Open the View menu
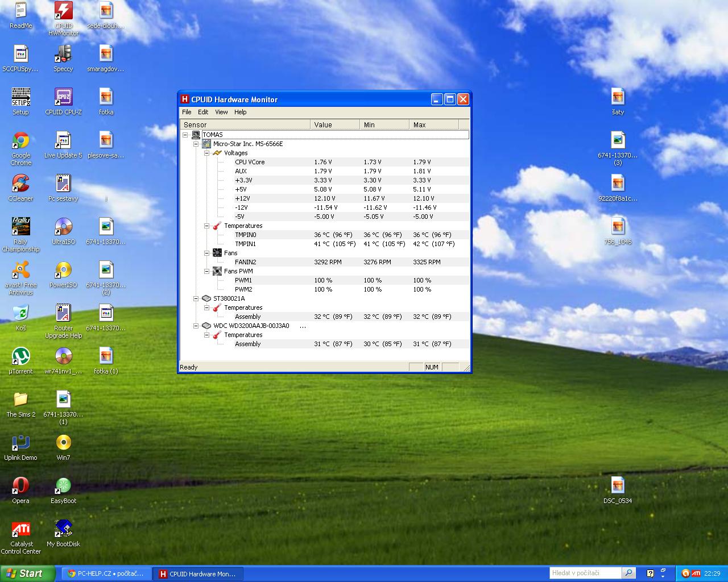This screenshot has width=728, height=582. click(221, 112)
